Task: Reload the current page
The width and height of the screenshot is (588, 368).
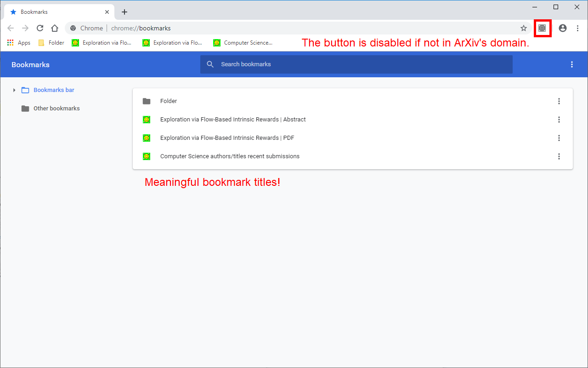Action: coord(40,28)
